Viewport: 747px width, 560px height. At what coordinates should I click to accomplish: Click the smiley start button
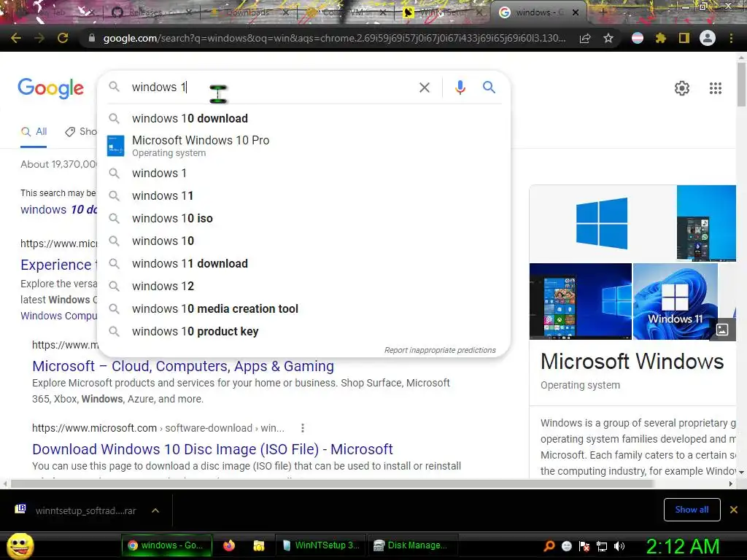(20, 545)
